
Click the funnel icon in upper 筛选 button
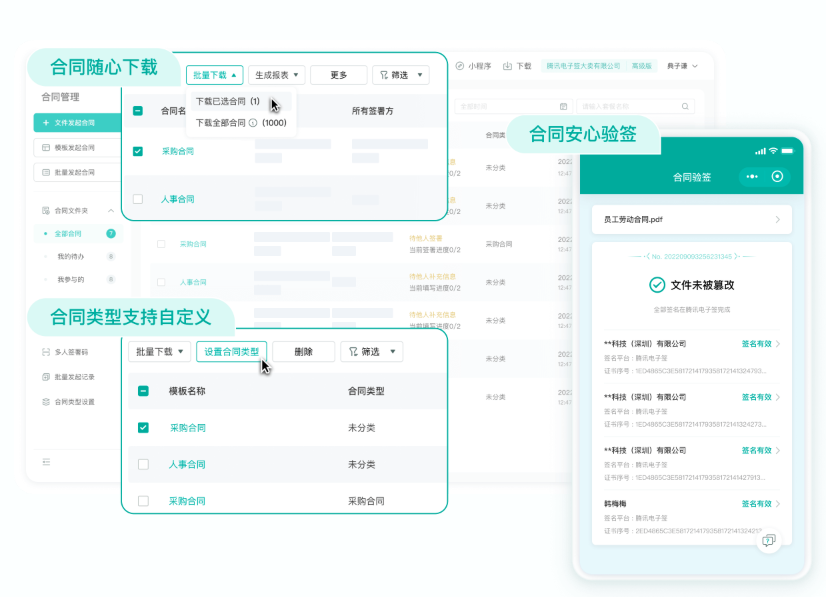tap(384, 75)
